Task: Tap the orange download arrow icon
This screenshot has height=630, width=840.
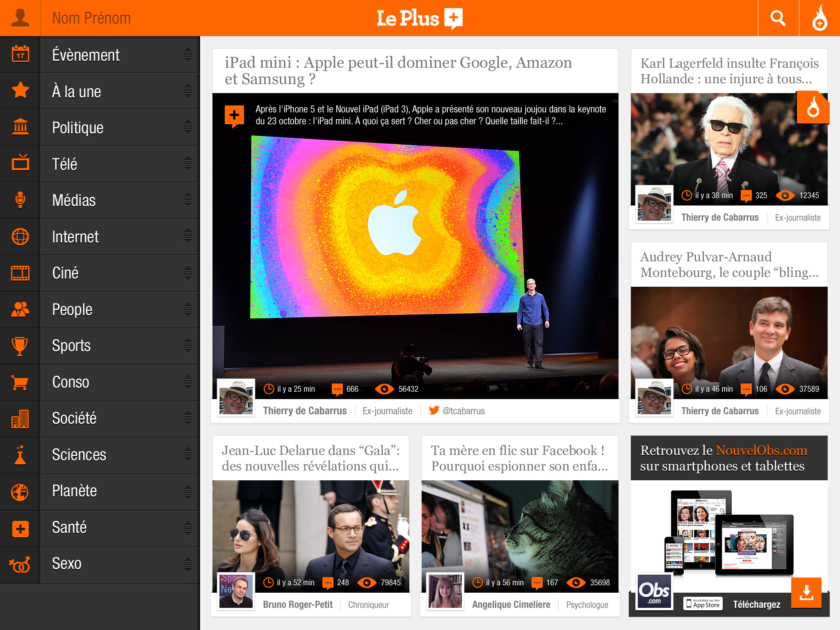Action: tap(806, 593)
